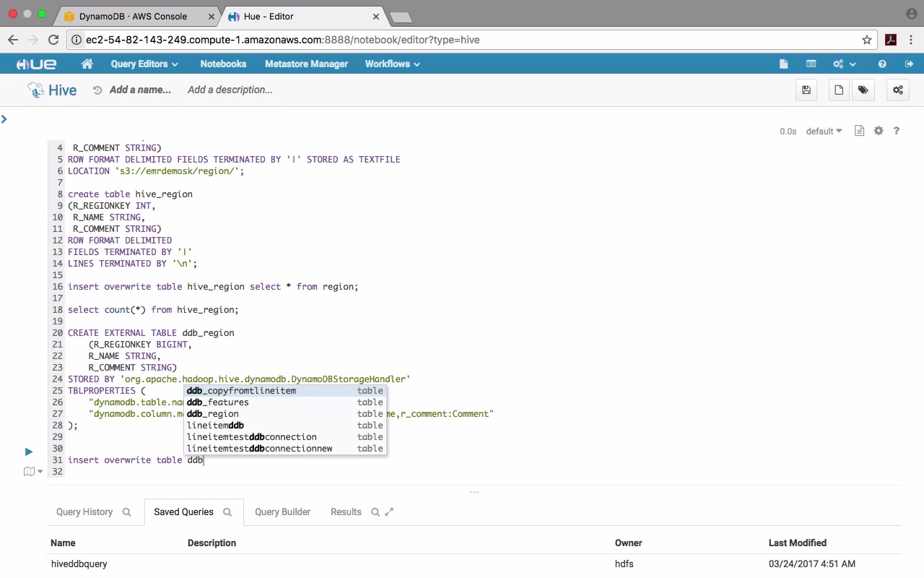The image size is (924, 578).
Task: Select ddb_region from autocomplete list
Action: click(213, 414)
